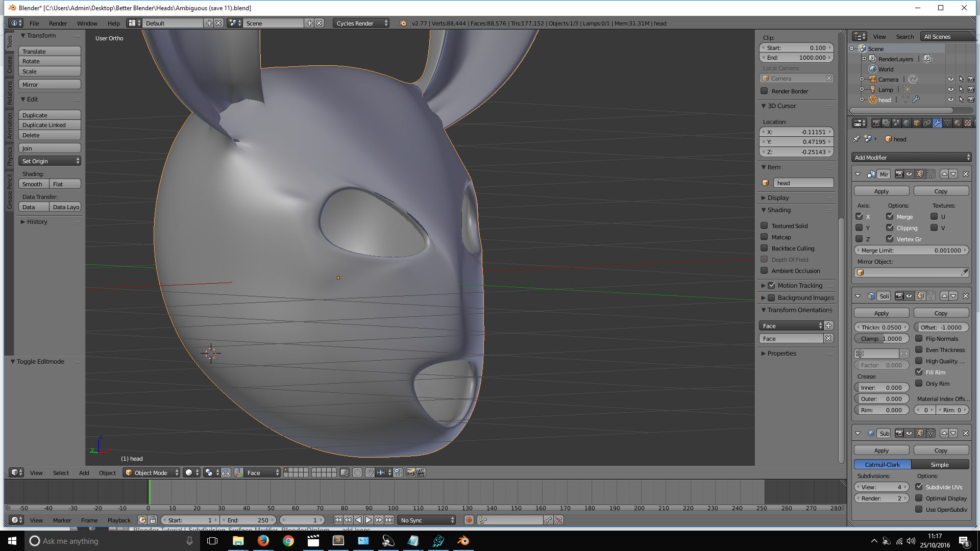Collapse the Solidify modifier panel
Viewport: 980px width, 551px height.
point(858,296)
